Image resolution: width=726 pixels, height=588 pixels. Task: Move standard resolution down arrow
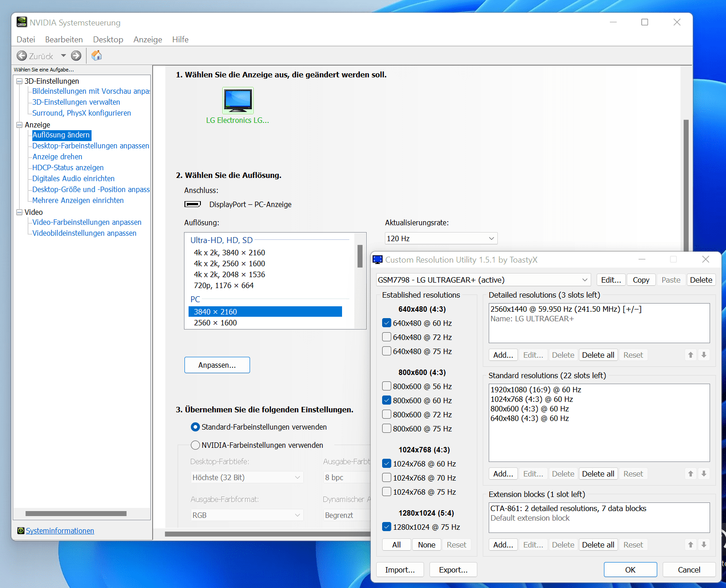[x=704, y=474]
